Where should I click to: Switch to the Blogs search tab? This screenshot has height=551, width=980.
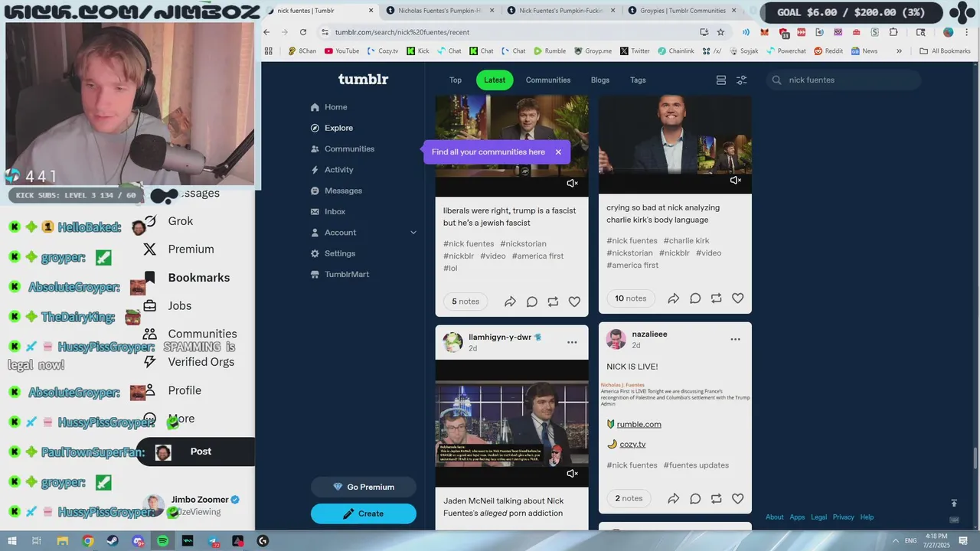[600, 80]
